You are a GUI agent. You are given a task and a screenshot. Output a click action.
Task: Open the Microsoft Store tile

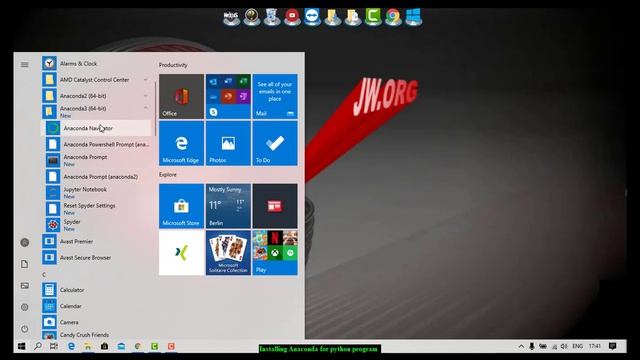pos(181,206)
